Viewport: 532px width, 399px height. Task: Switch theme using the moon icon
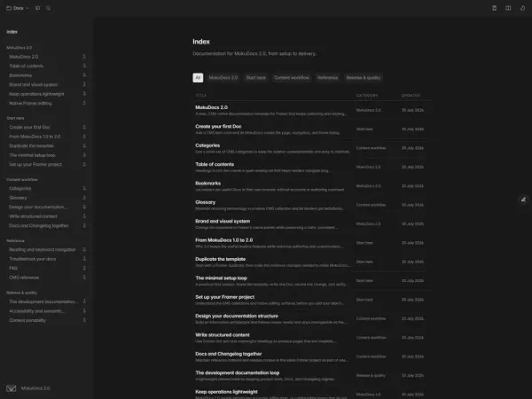(522, 8)
